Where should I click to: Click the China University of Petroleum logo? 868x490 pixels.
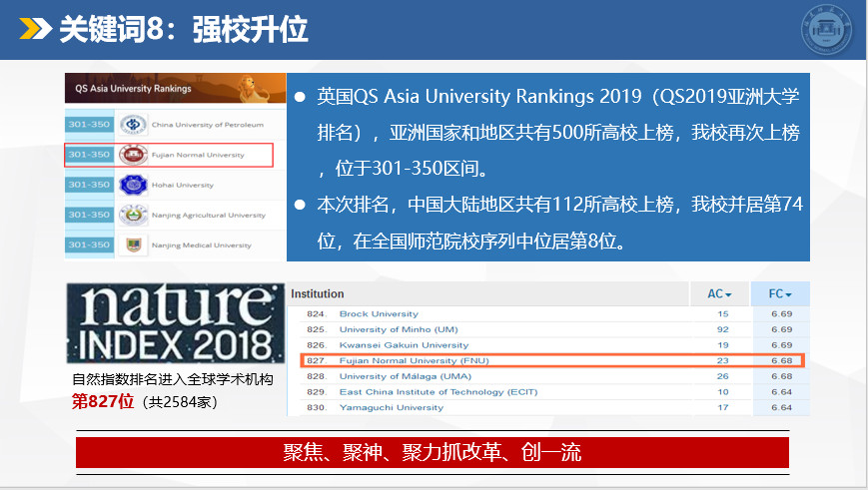[133, 125]
